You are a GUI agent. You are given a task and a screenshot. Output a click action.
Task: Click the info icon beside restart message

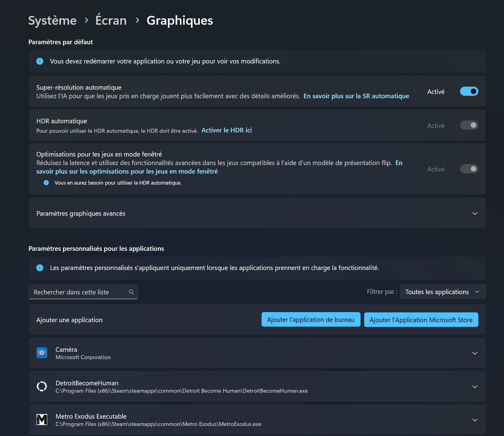40,61
